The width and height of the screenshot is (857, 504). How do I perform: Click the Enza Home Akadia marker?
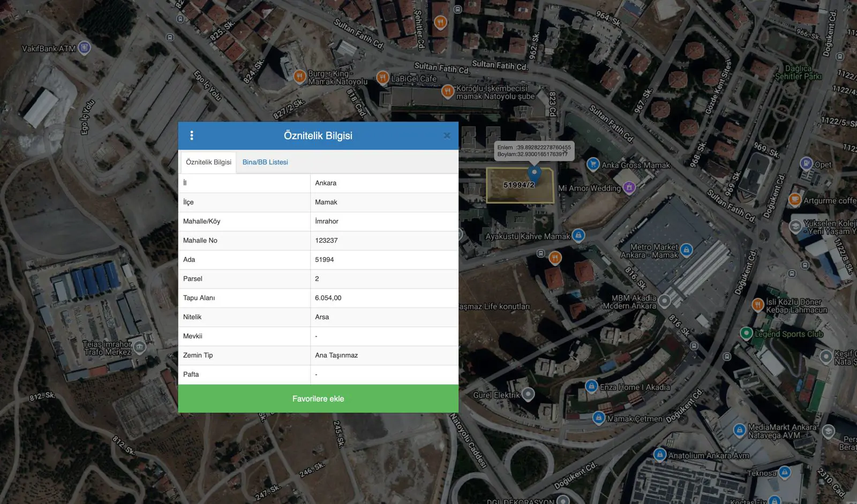tap(591, 386)
